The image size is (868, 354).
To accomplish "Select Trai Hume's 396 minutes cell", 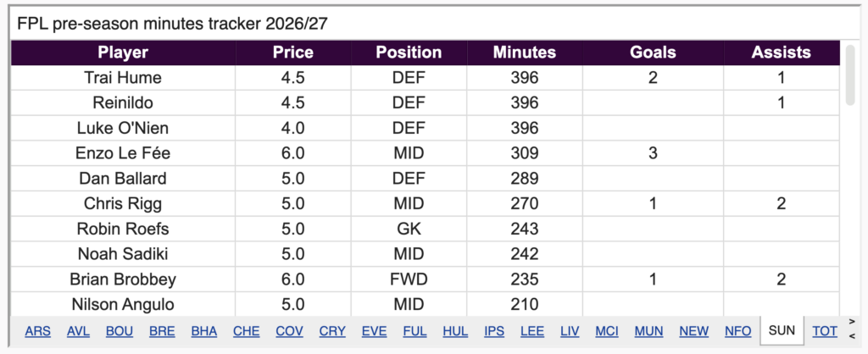I will pyautogui.click(x=524, y=77).
